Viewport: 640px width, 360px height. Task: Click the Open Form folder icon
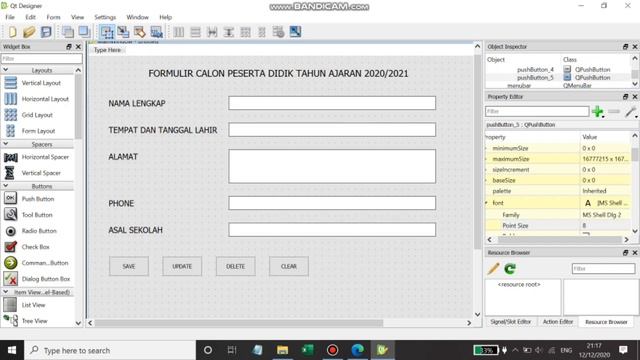pos(29,32)
